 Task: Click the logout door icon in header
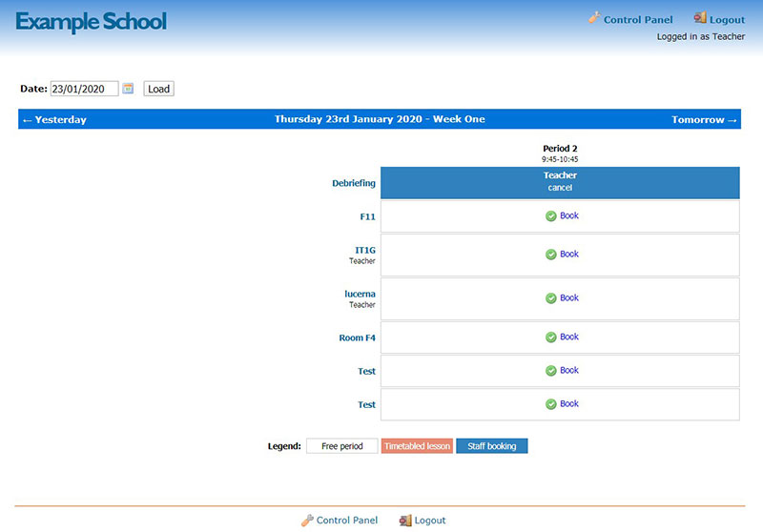tap(700, 18)
